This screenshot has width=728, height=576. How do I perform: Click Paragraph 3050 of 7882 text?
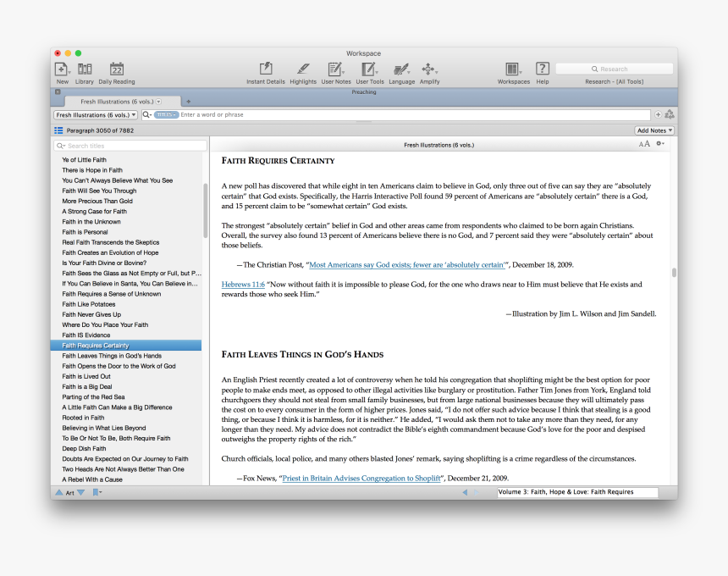click(100, 130)
